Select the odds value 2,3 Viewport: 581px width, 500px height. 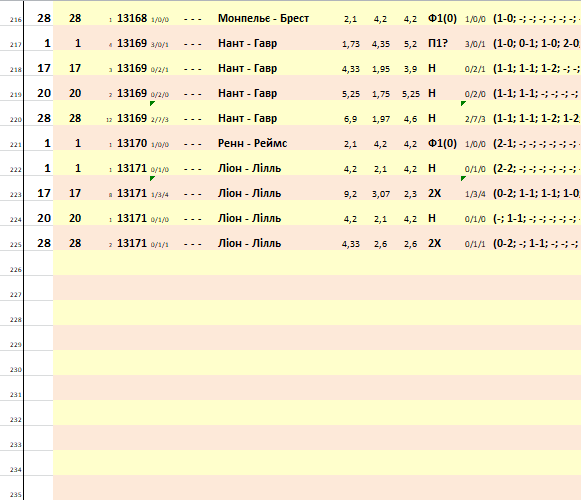410,194
